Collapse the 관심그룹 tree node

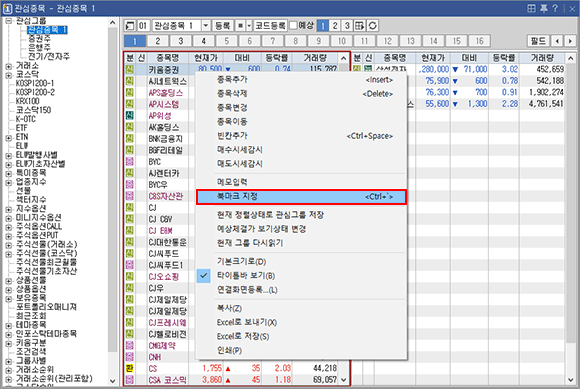click(x=9, y=21)
